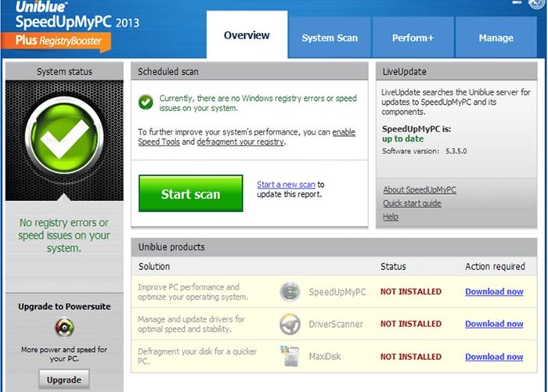548x392 pixels.
Task: Click Download now for SpeedUpMyPC
Action: pos(494,291)
